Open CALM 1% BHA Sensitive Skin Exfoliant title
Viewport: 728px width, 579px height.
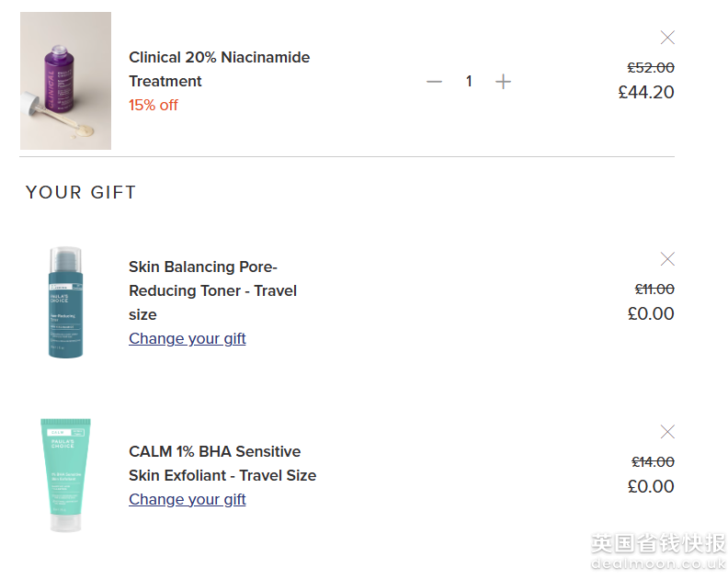(222, 463)
